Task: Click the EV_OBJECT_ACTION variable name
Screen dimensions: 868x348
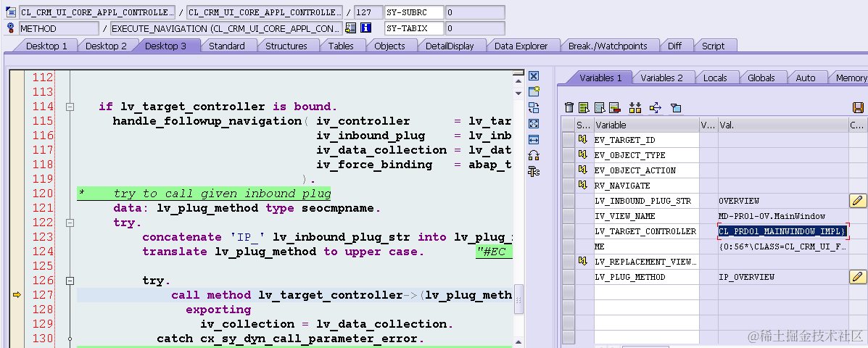Action: (x=635, y=170)
